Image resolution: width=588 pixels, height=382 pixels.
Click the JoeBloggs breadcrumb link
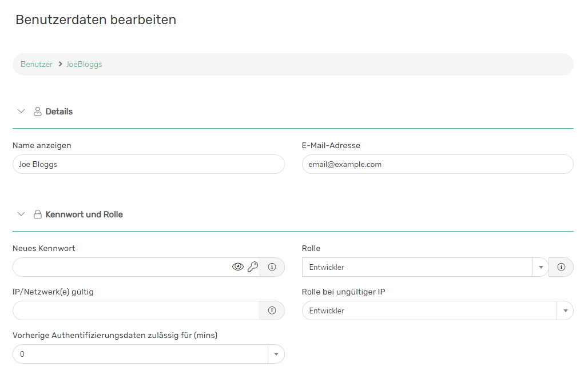pos(84,65)
